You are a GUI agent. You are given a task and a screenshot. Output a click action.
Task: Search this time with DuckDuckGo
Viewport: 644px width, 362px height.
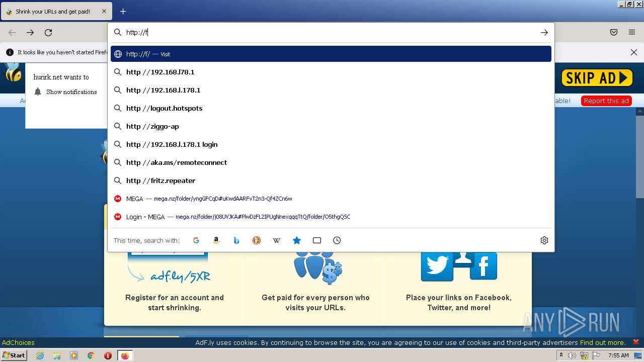(257, 240)
